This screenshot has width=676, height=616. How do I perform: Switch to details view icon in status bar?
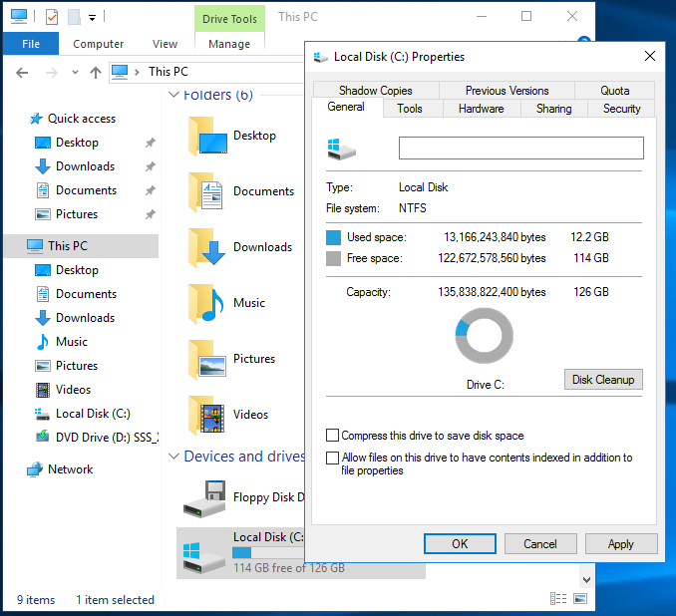pos(558,599)
